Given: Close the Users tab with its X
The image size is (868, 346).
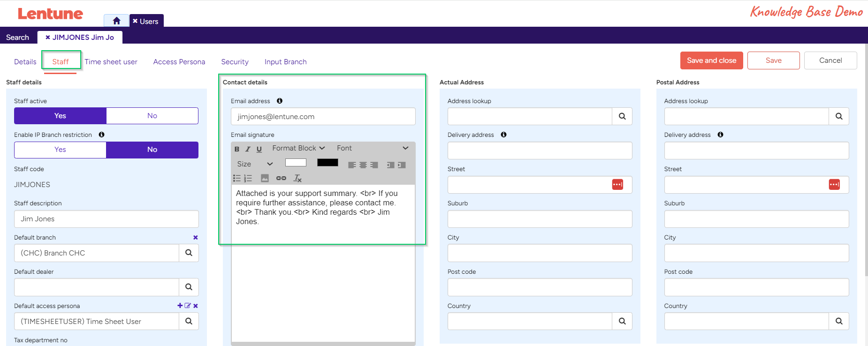Looking at the screenshot, I should click(x=135, y=21).
